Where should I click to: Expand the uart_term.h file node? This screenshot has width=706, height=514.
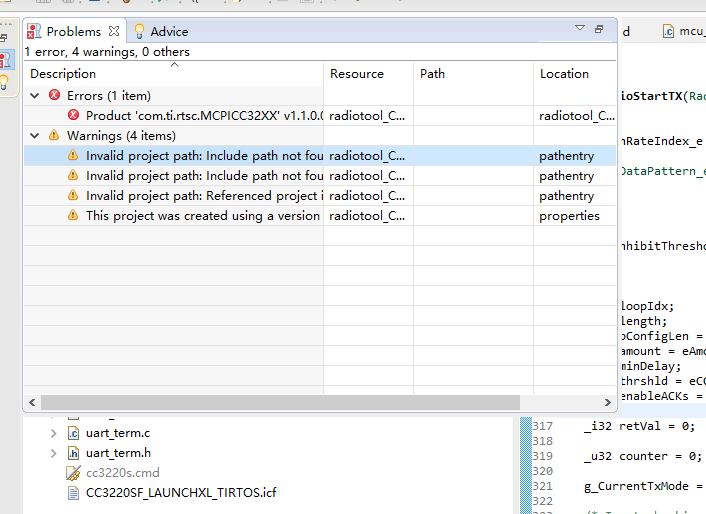click(x=54, y=453)
